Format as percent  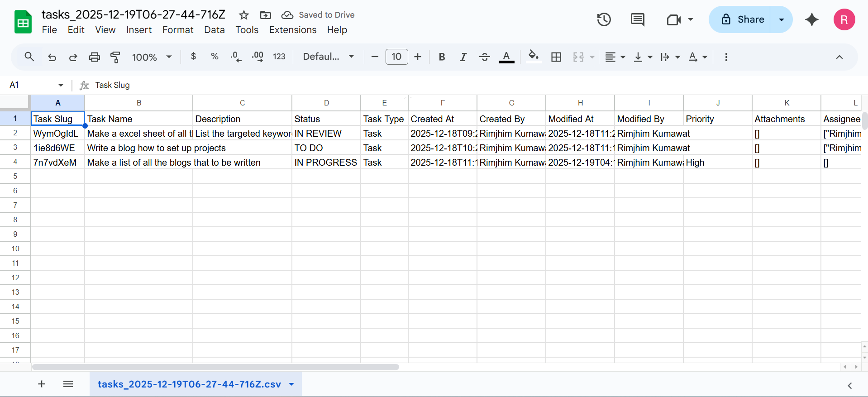[x=215, y=57]
